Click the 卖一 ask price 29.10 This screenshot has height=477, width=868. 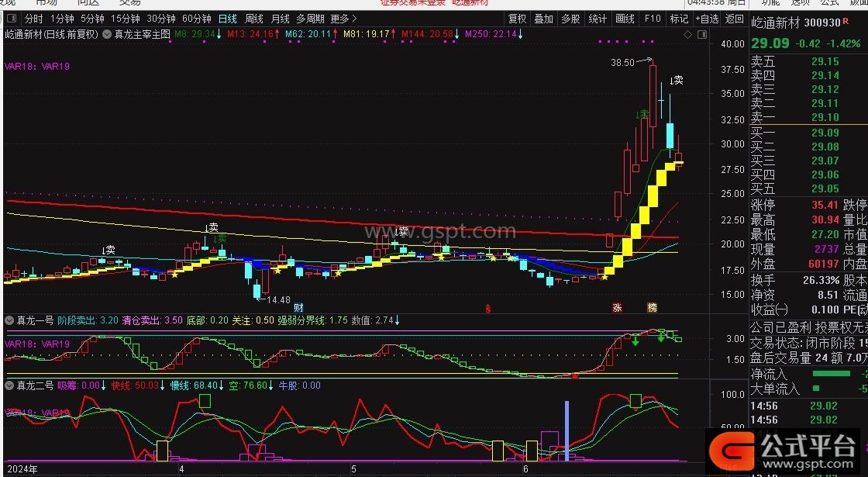point(825,117)
